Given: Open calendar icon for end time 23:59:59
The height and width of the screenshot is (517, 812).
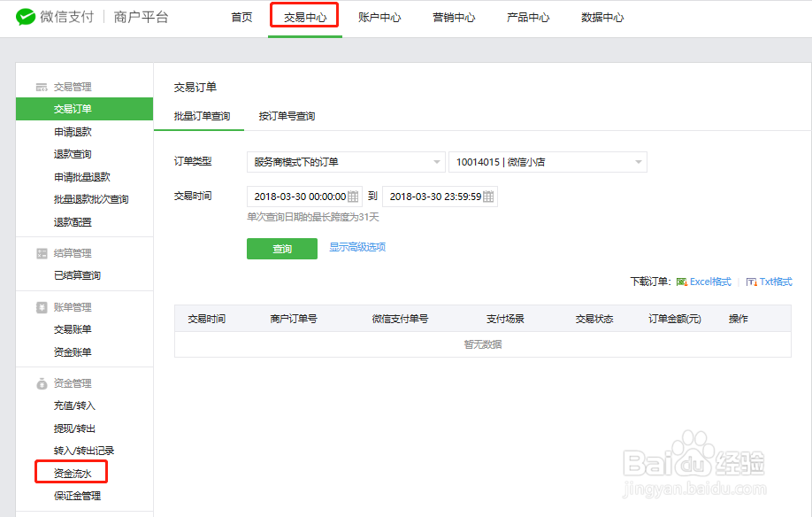Looking at the screenshot, I should point(488,197).
